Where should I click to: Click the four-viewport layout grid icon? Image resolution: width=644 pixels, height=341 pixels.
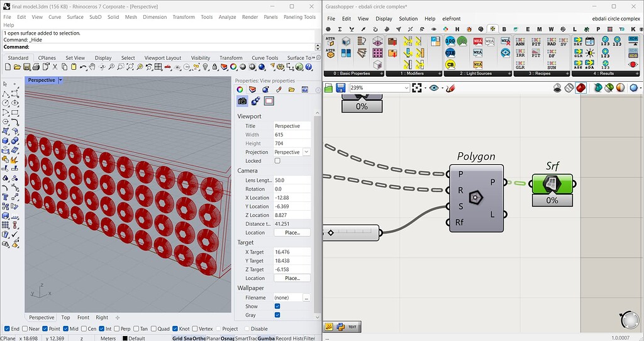pos(158,67)
